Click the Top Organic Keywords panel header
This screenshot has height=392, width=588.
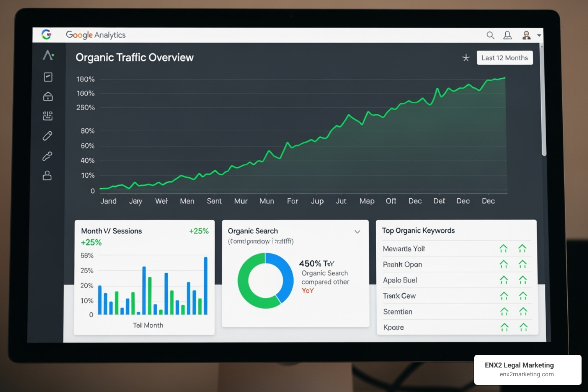click(418, 230)
